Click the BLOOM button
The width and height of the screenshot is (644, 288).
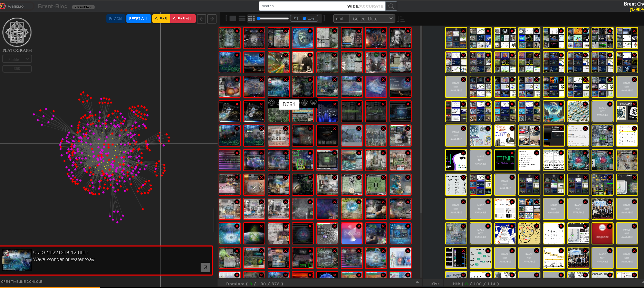pos(116,19)
